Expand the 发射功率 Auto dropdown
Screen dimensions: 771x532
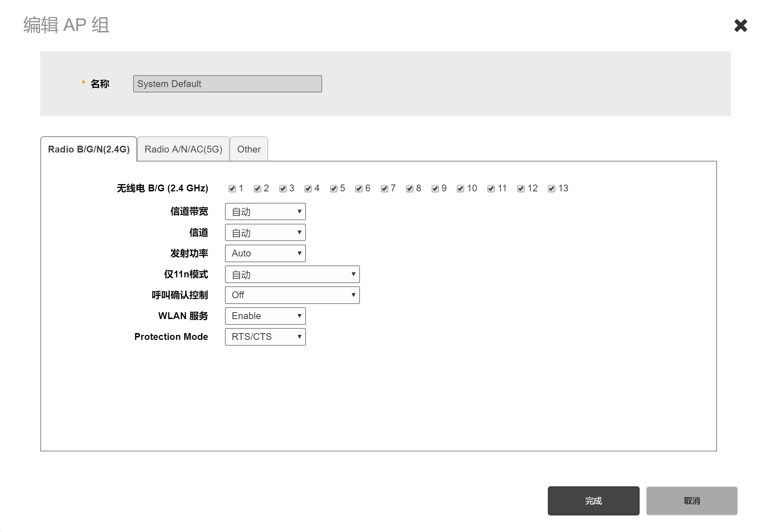[265, 253]
